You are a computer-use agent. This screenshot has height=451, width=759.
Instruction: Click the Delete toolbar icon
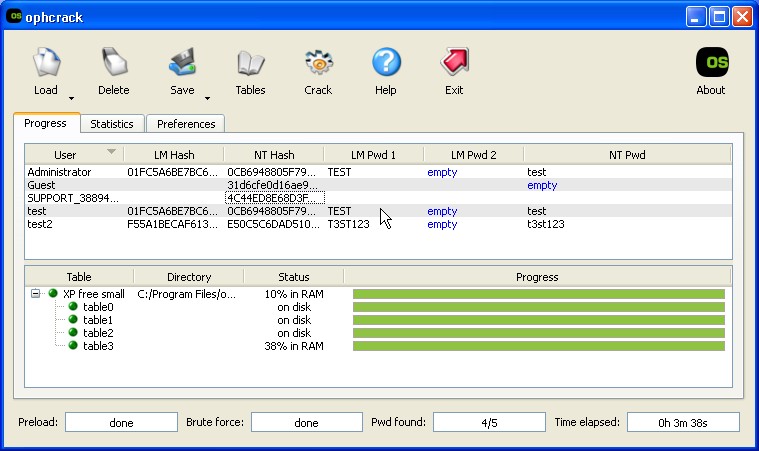click(114, 63)
